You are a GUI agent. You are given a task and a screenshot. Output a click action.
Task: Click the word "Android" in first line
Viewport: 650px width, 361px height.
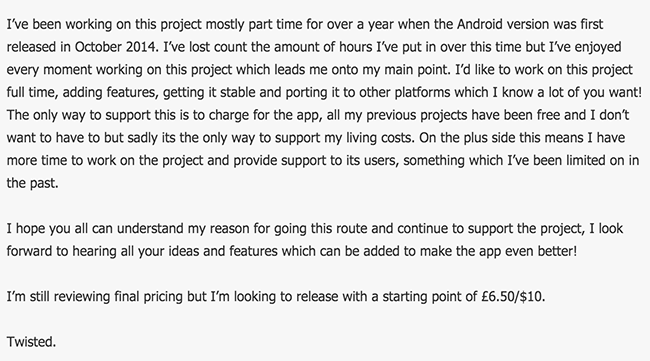[480, 24]
